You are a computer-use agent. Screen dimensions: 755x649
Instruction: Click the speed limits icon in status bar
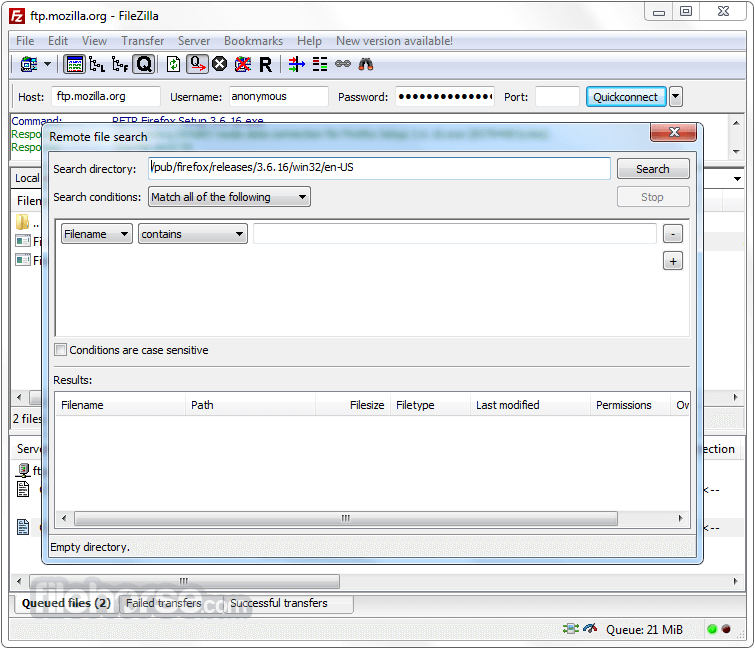tap(590, 628)
